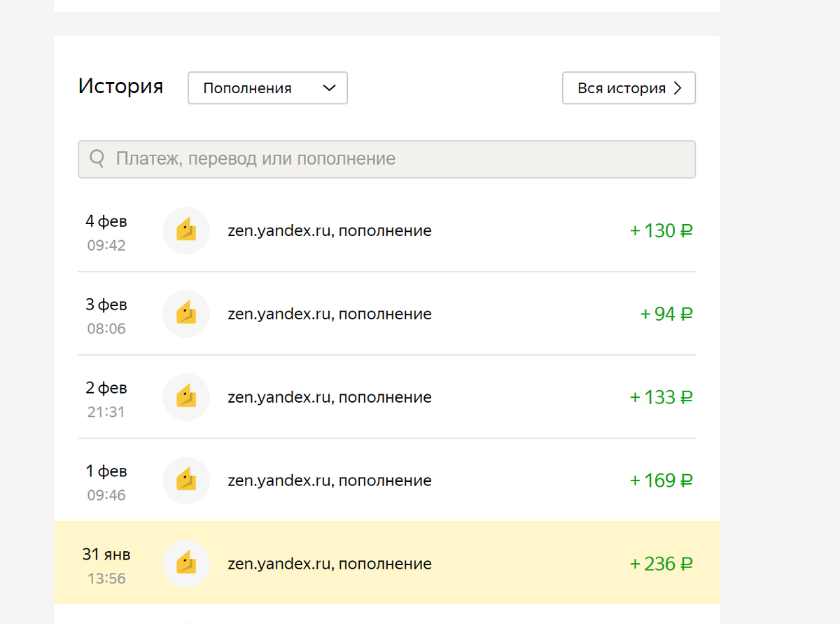Open the 4 фев zen.yandex.ru top-up entry
The width and height of the screenshot is (840, 624).
pyautogui.click(x=386, y=230)
